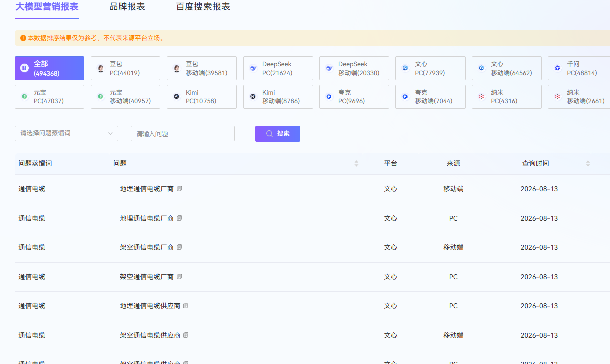Filter by 夸克 移动端 (7044) card
The image size is (610, 364).
430,97
